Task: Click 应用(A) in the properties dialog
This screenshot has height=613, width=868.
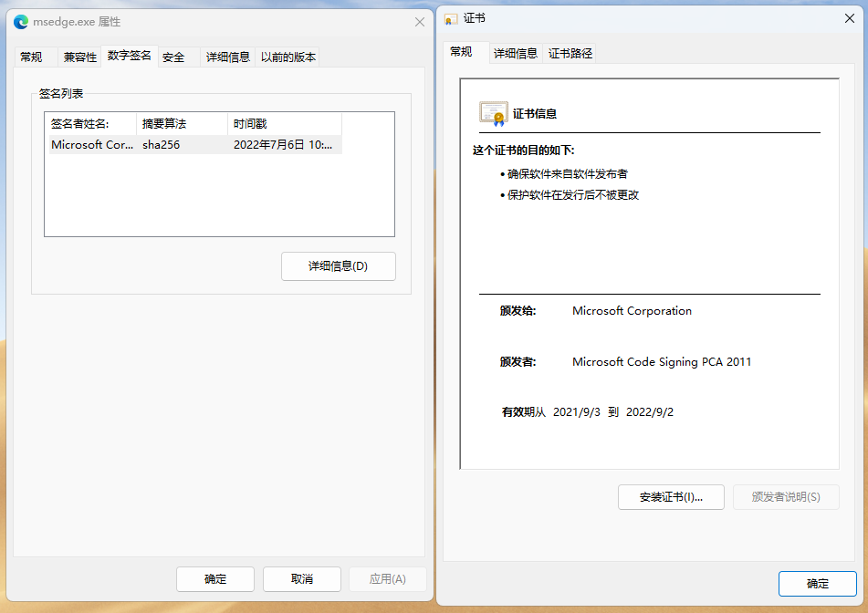Action: point(388,578)
